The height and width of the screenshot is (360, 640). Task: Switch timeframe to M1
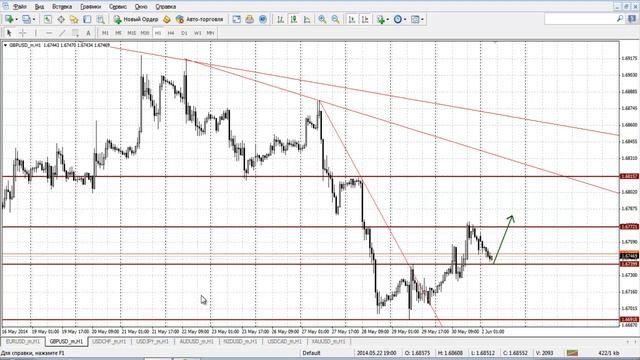[x=105, y=33]
